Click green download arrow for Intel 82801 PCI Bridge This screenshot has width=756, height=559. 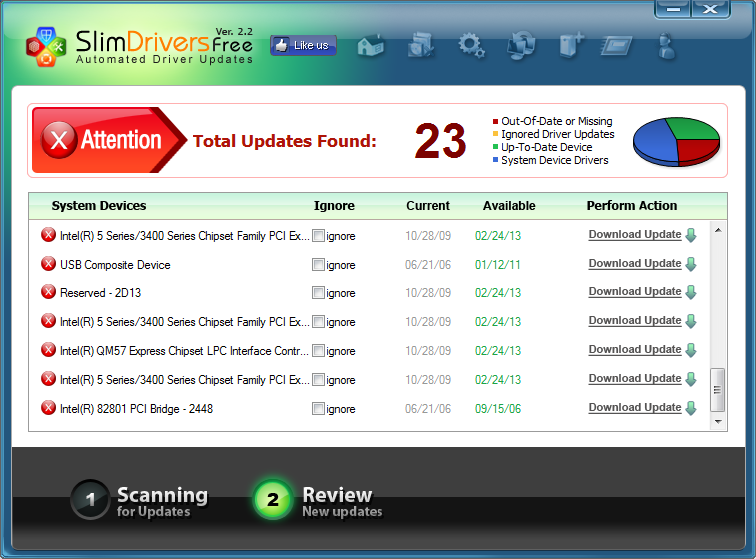[x=691, y=408]
